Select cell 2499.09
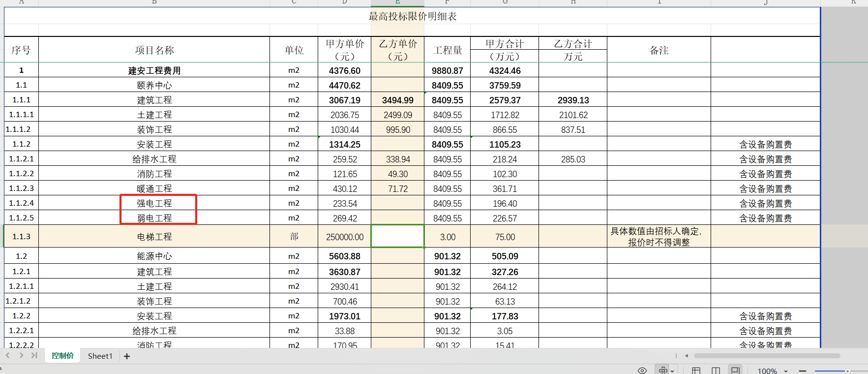The height and width of the screenshot is (374, 868). click(x=397, y=115)
